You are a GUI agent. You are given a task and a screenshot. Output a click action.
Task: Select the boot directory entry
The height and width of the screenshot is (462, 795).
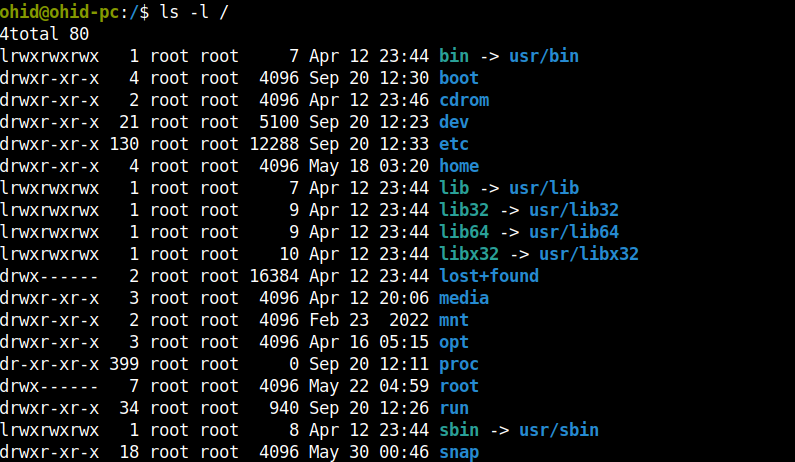tap(459, 78)
